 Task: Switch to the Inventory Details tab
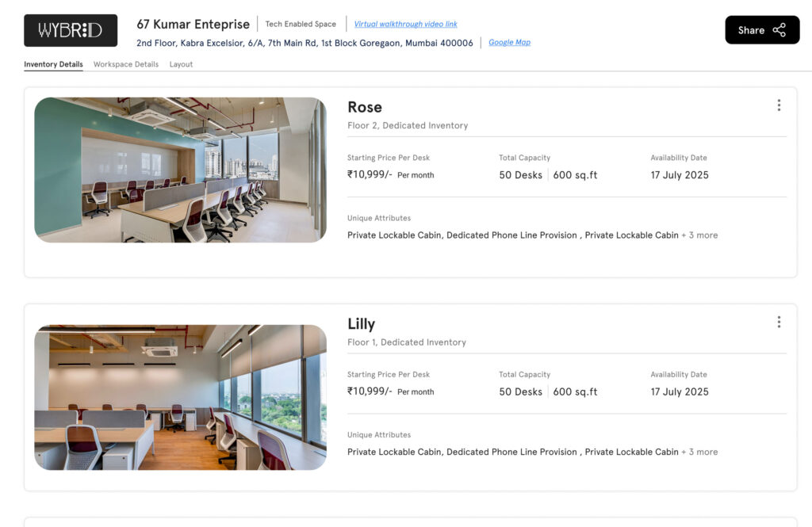tap(53, 64)
